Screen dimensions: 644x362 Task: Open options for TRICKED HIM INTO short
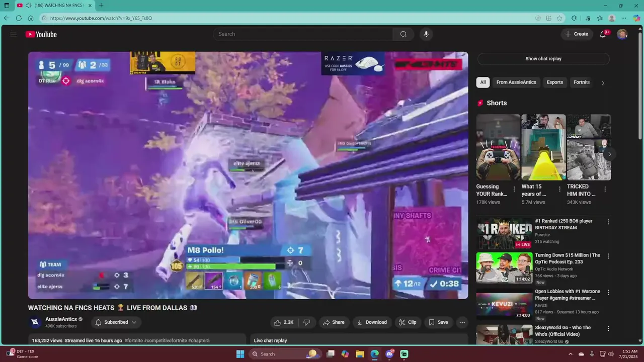click(605, 189)
